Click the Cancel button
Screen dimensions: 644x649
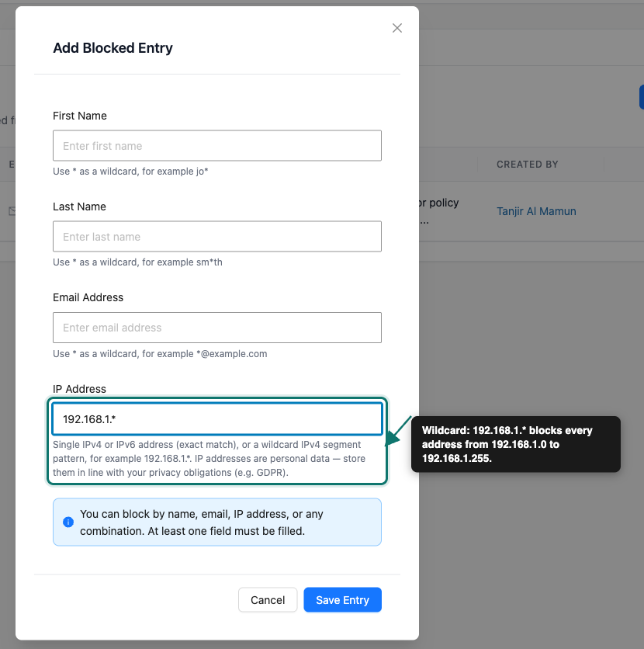(268, 600)
